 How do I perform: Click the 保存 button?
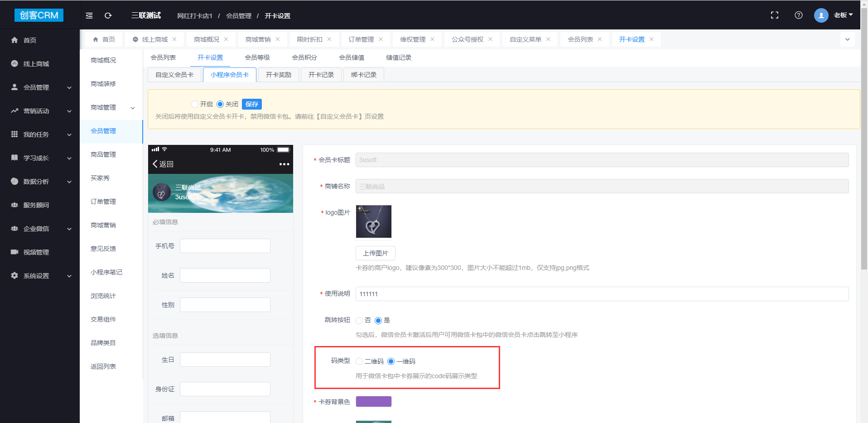coord(252,104)
